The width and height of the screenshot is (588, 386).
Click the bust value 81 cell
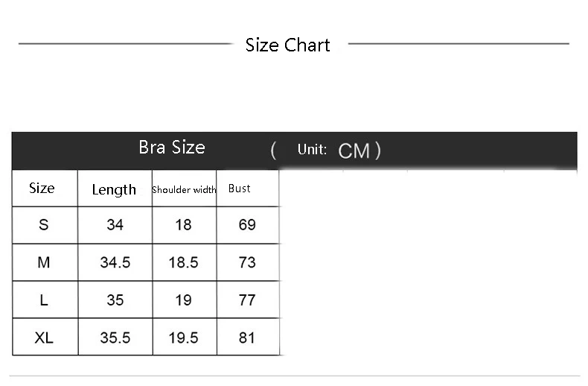point(248,337)
